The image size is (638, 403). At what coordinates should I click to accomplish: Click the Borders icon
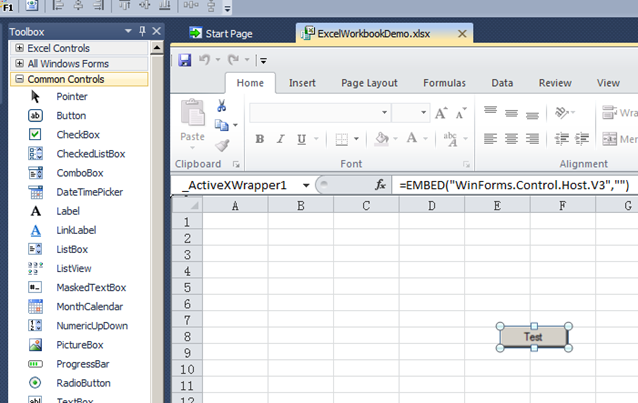[x=342, y=139]
